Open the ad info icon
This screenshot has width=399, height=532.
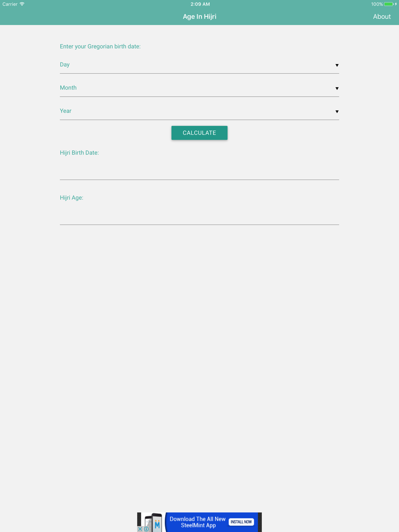[146, 529]
